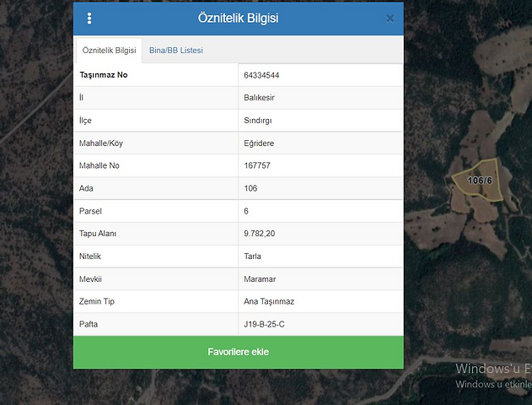The width and height of the screenshot is (532, 405).
Task: Select the Öznitelik Bilgisi tab
Action: coord(109,51)
